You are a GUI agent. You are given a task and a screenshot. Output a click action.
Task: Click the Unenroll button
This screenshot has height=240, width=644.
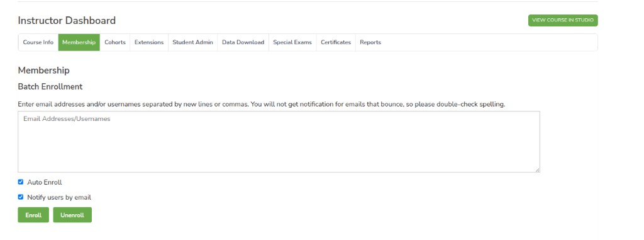pyautogui.click(x=72, y=215)
